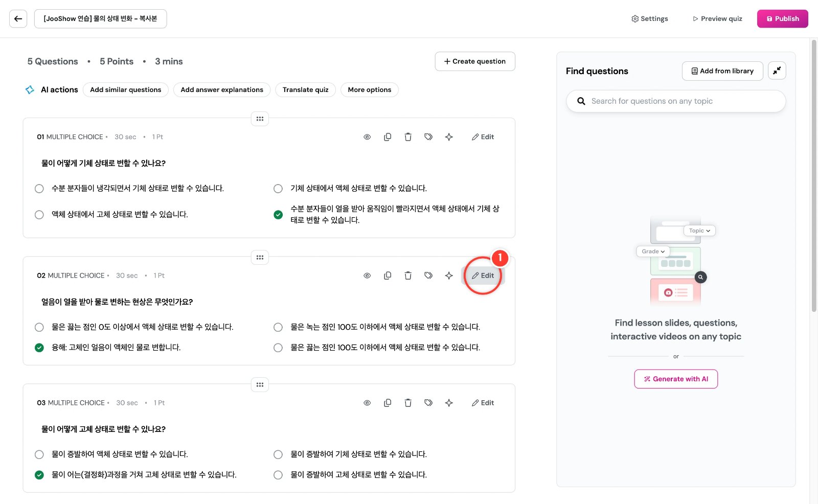Grab the drag handle above question 01

tap(260, 119)
